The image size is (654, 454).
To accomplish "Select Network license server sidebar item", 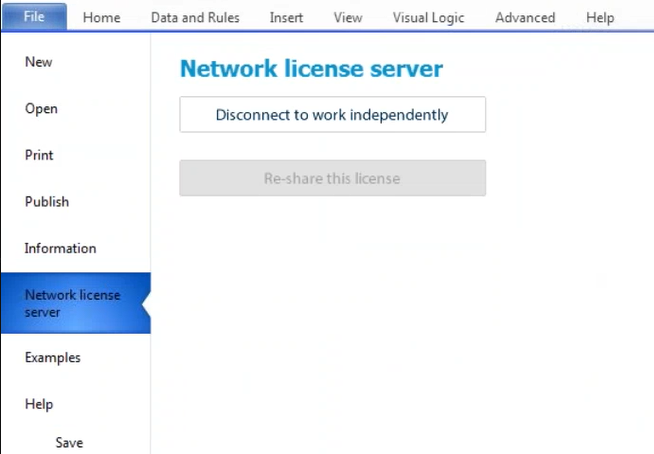I will pyautogui.click(x=72, y=304).
